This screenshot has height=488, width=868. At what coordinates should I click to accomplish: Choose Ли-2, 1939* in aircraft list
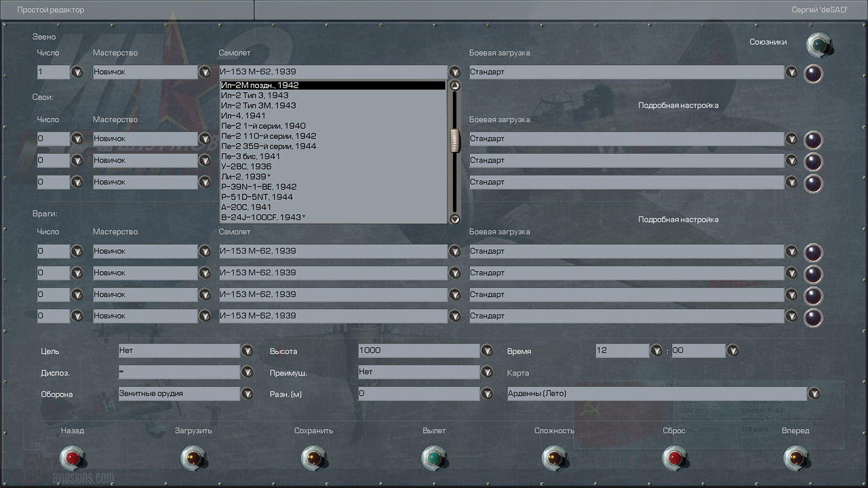click(x=333, y=177)
